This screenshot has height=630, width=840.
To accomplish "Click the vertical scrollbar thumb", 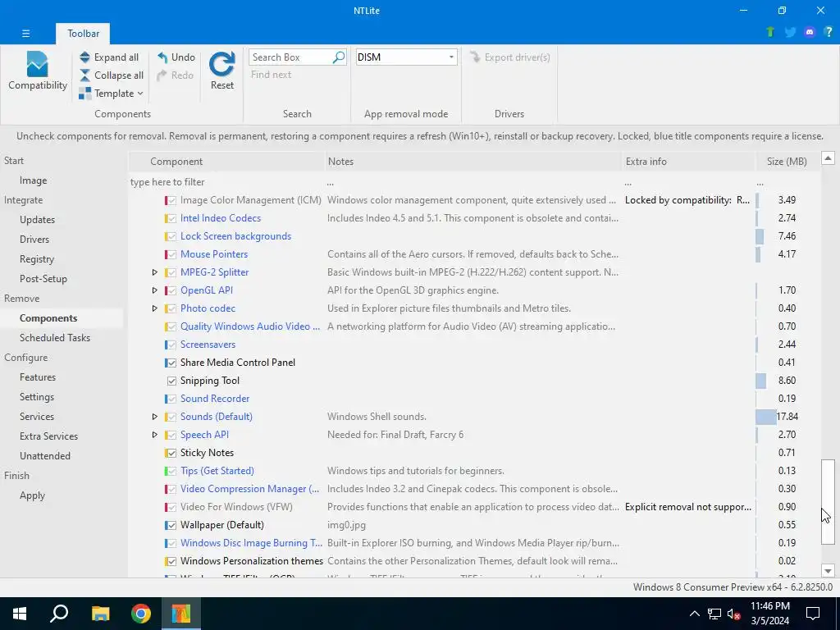I will [828, 501].
